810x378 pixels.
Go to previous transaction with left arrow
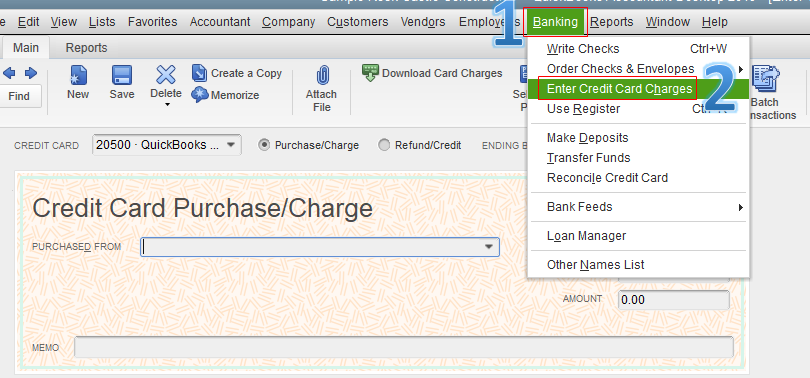[x=9, y=73]
